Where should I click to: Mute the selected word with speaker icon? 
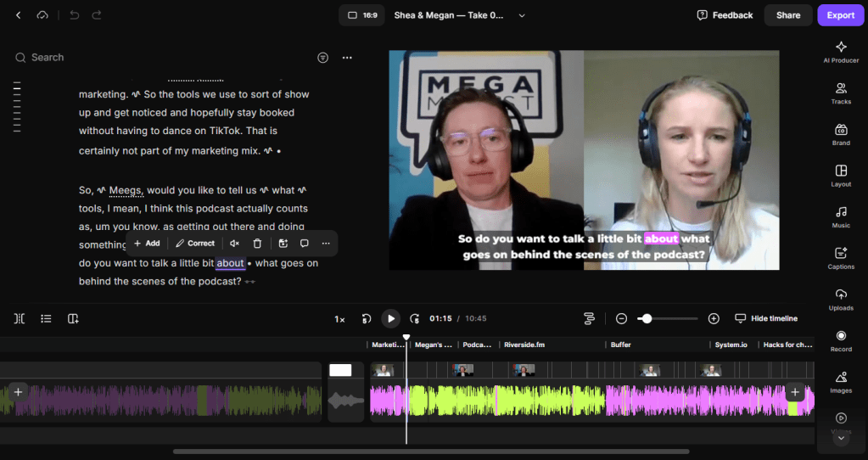[234, 244]
